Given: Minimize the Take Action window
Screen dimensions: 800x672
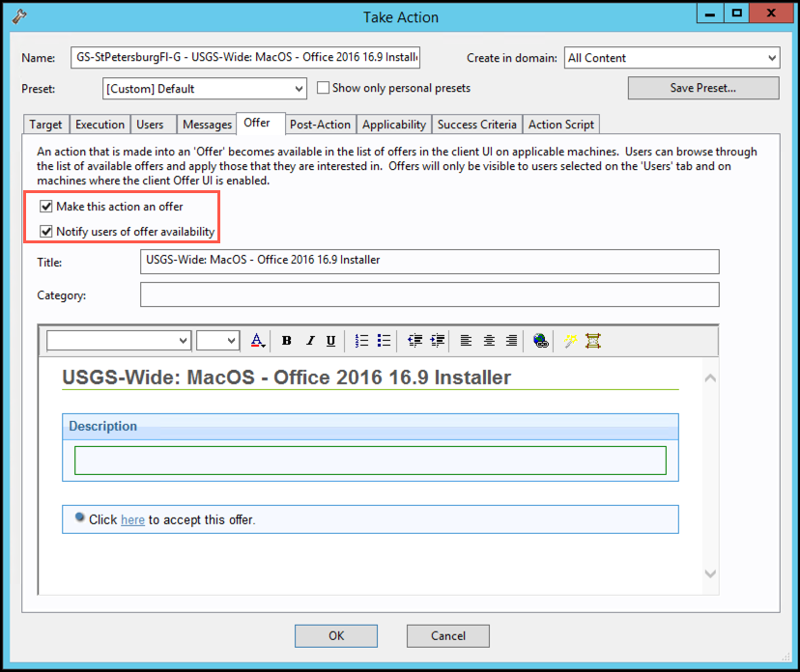Looking at the screenshot, I should (710, 14).
